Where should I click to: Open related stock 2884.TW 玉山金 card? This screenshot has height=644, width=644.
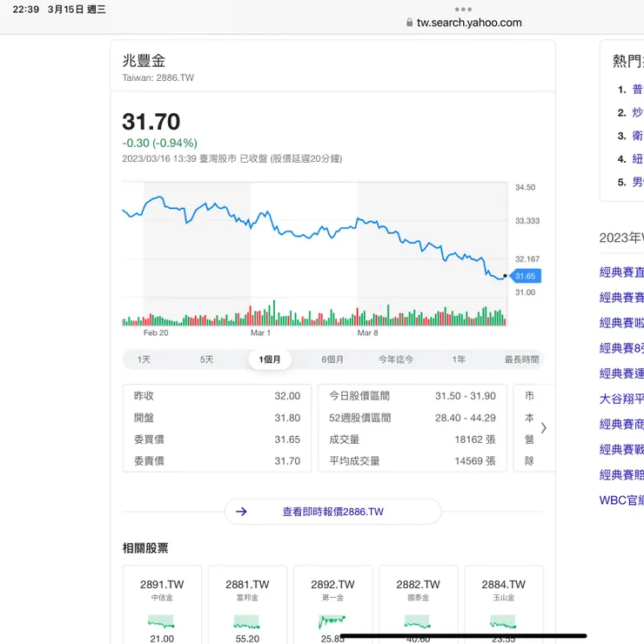[x=504, y=605]
